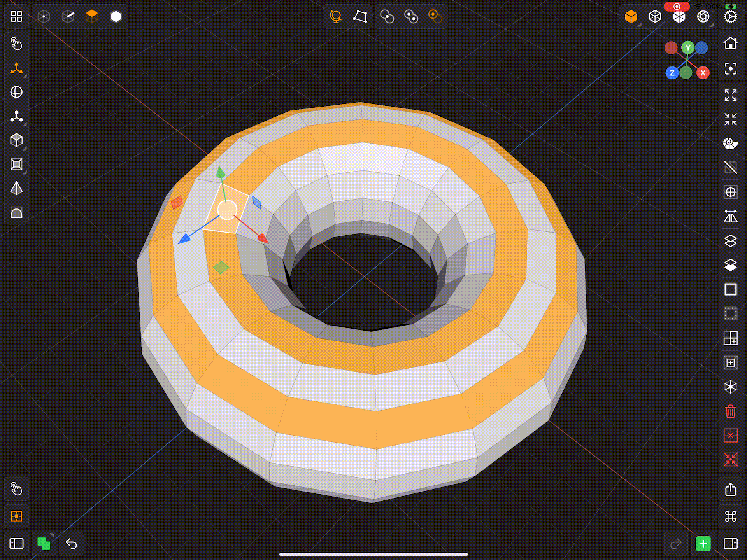Viewport: 747px width, 560px height.
Task: Switch to vertex selection mode
Action: click(x=44, y=16)
